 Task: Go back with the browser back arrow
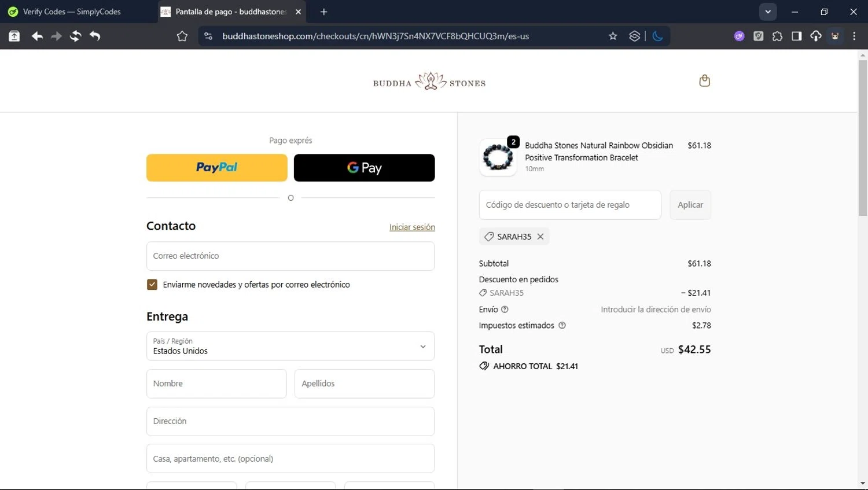(37, 36)
